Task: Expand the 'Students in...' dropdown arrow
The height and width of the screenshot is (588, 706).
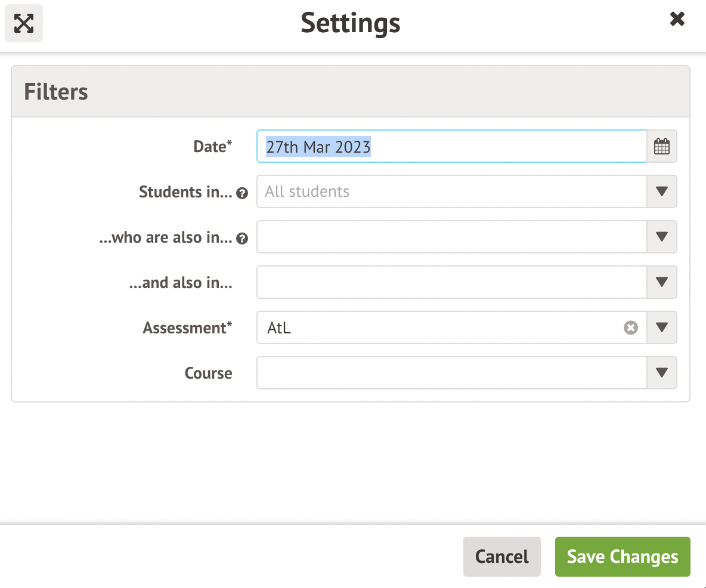Action: 662,191
